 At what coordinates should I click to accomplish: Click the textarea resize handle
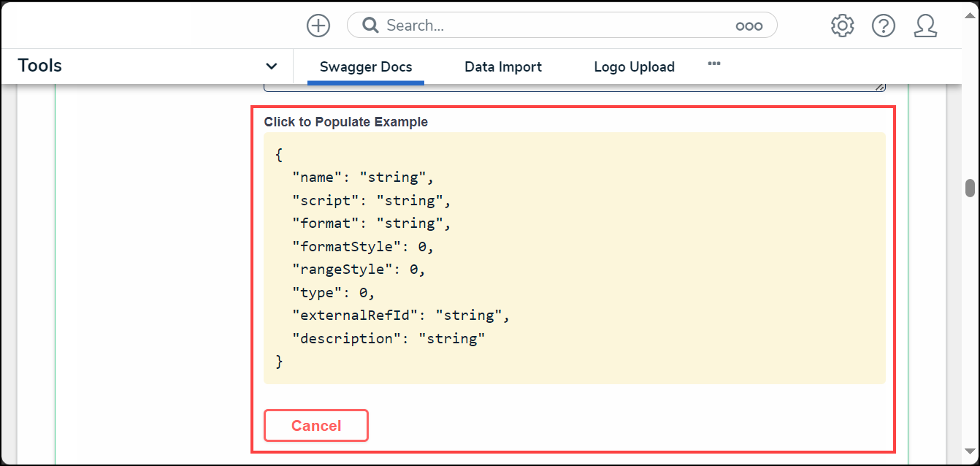[881, 87]
